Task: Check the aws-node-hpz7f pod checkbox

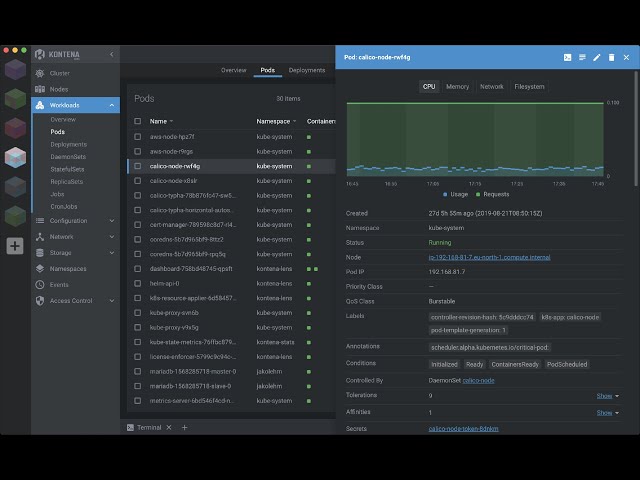Action: coord(138,137)
